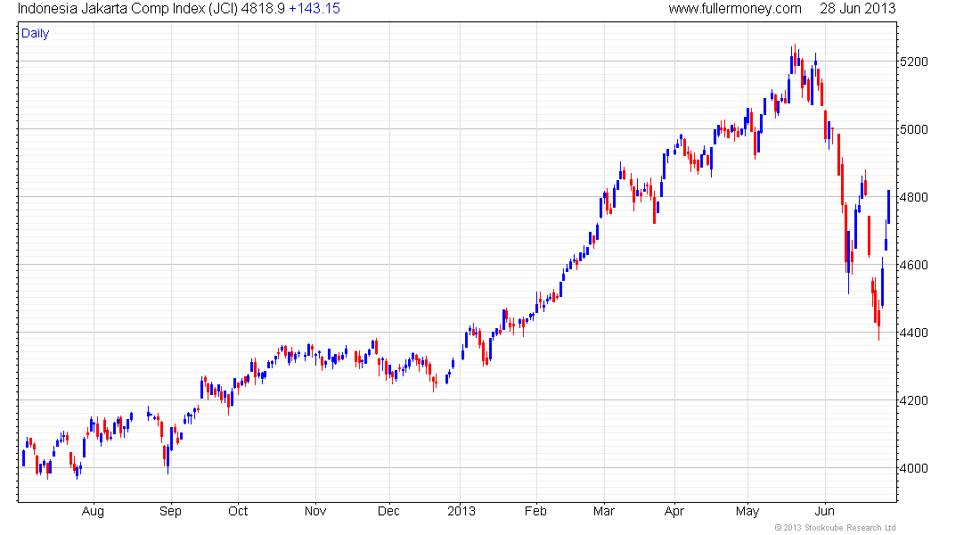
Task: Click the date 28 Jun 2013
Action: click(857, 9)
